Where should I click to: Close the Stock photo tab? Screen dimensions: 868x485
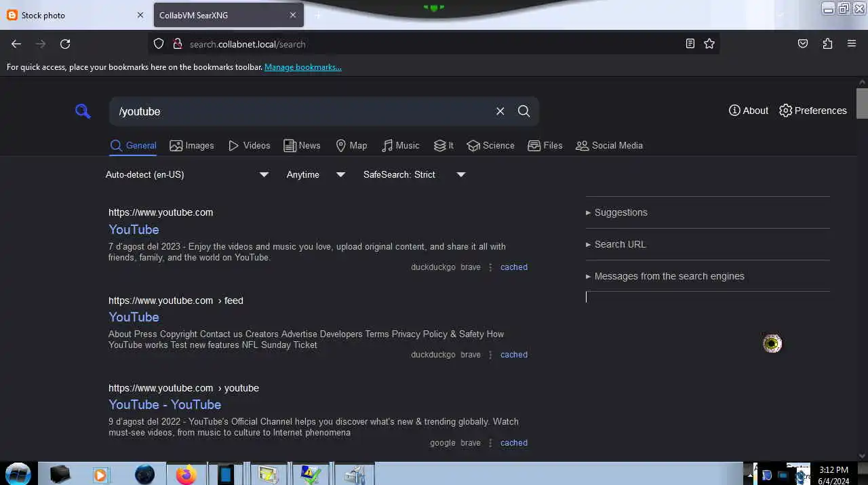pos(140,15)
